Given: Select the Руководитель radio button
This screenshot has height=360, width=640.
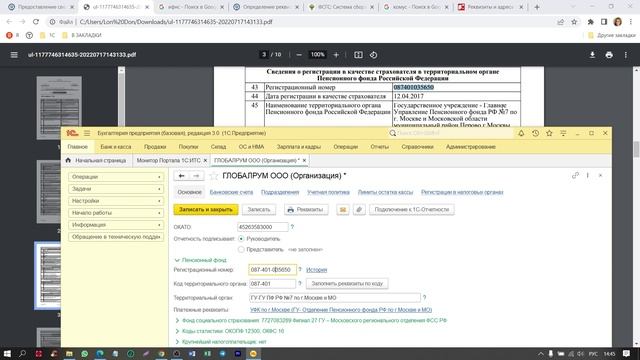Looking at the screenshot, I should click(241, 239).
